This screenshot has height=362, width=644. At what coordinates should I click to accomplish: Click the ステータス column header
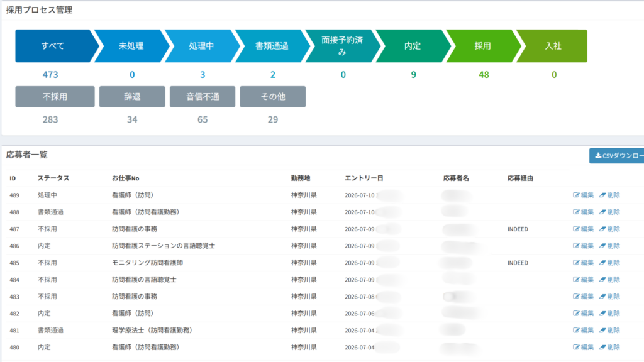click(53, 178)
